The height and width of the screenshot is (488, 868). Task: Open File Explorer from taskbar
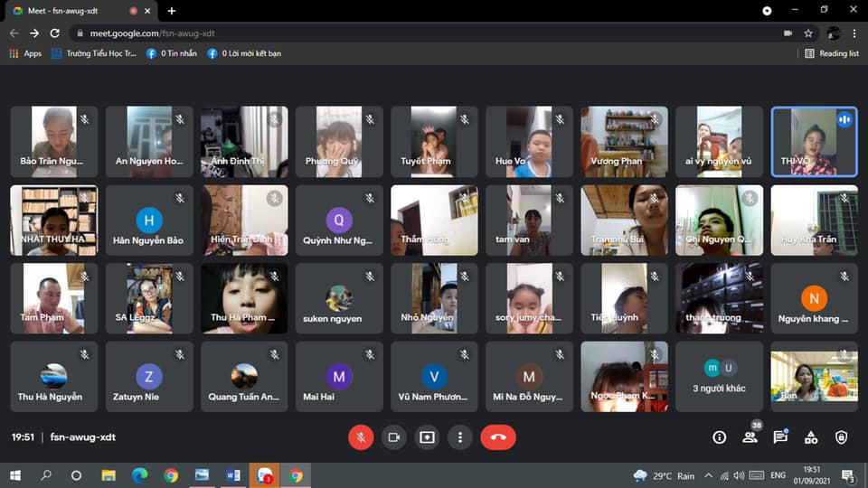(108, 475)
